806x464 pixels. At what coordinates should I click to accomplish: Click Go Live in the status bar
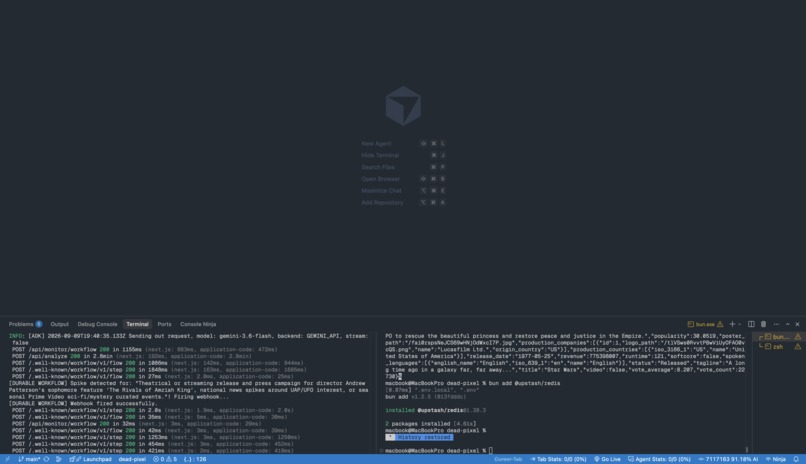pyautogui.click(x=607, y=459)
